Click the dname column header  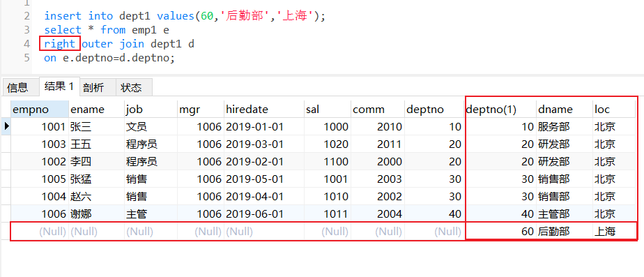(x=565, y=110)
